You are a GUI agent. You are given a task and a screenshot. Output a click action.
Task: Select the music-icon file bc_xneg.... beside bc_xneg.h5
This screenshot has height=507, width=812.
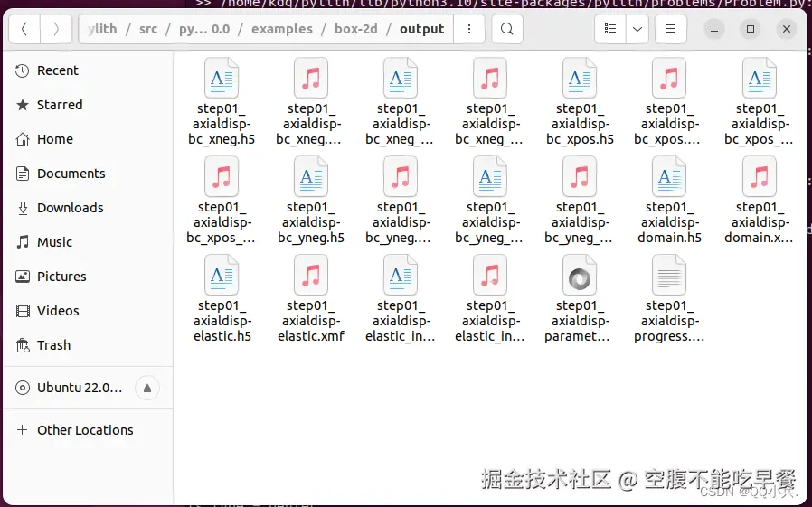pos(311,102)
